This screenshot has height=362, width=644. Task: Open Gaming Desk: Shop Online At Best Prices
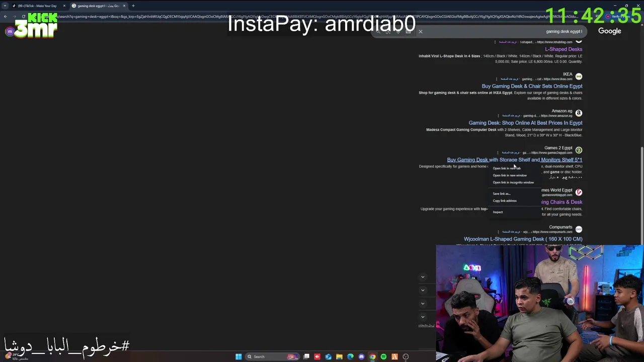[525, 123]
